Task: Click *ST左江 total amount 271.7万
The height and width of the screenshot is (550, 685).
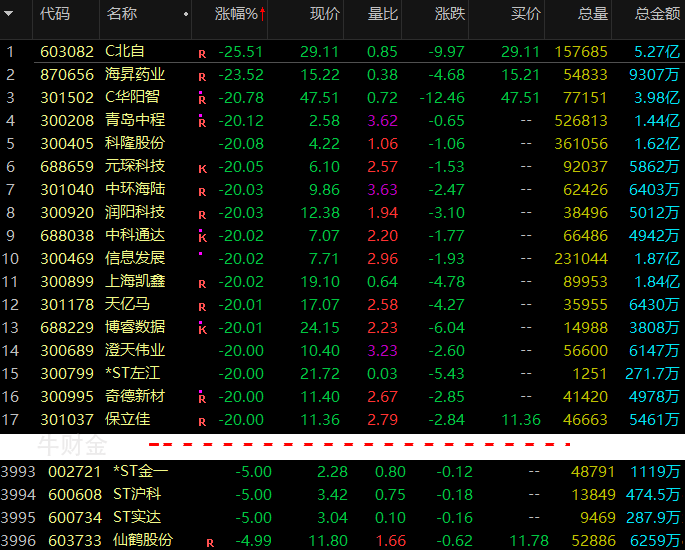Action: point(652,374)
